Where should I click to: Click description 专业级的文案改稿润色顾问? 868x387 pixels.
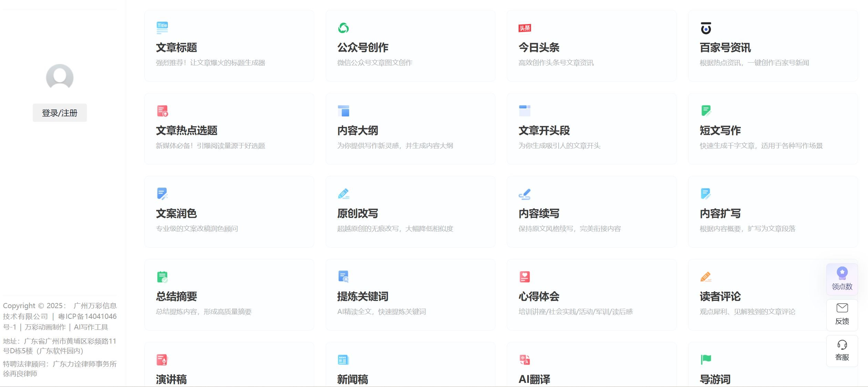197,229
